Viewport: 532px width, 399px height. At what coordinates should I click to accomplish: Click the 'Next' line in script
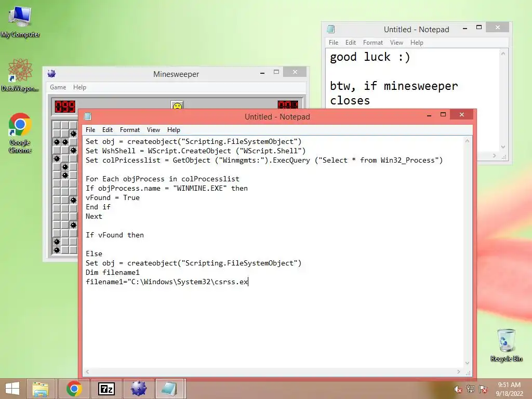click(94, 217)
